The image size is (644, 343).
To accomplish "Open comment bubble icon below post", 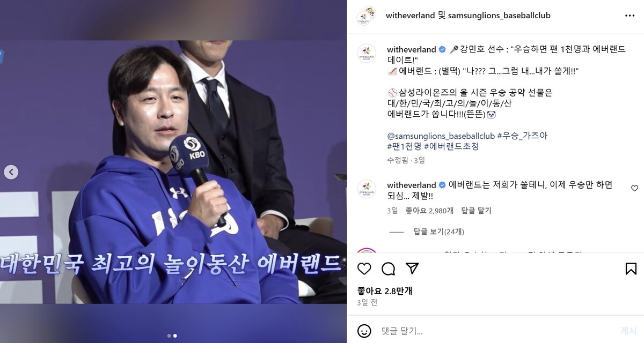I will point(388,269).
